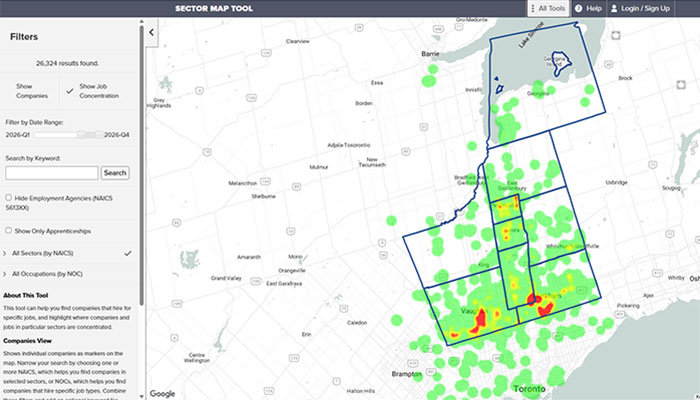Screen dimensions: 700x400
Task: Click the Brock label on map
Action: [625, 78]
